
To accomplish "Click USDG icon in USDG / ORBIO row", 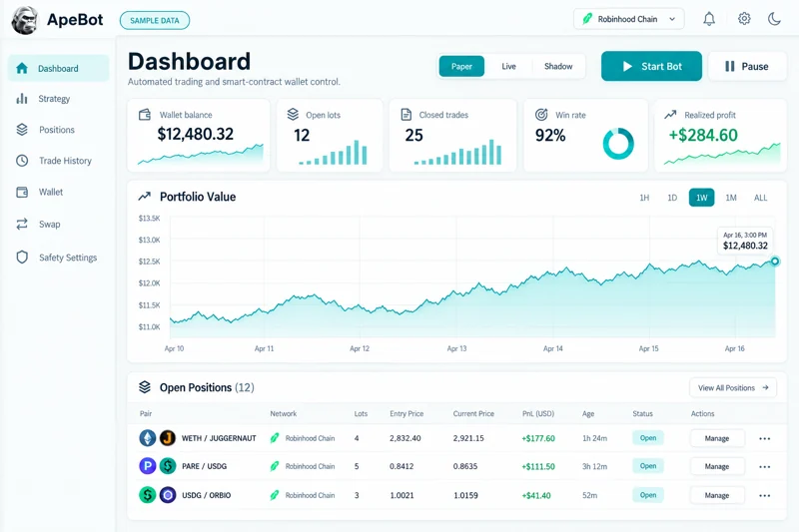I will point(148,495).
